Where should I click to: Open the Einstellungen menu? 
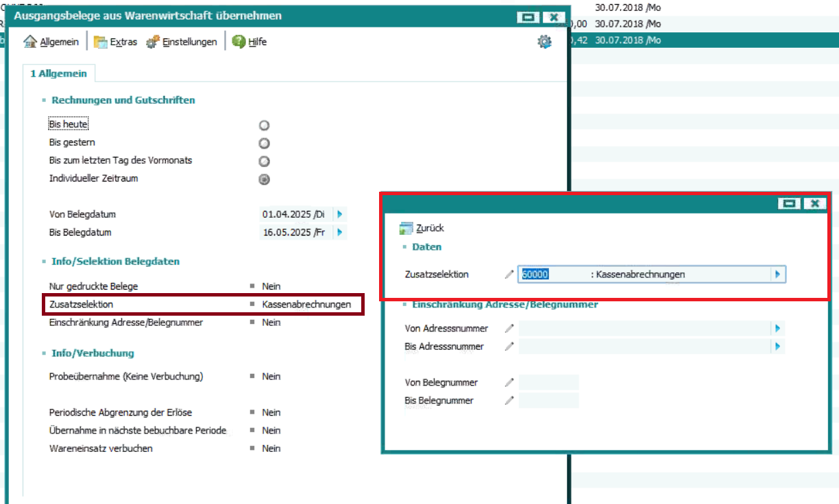coord(182,42)
